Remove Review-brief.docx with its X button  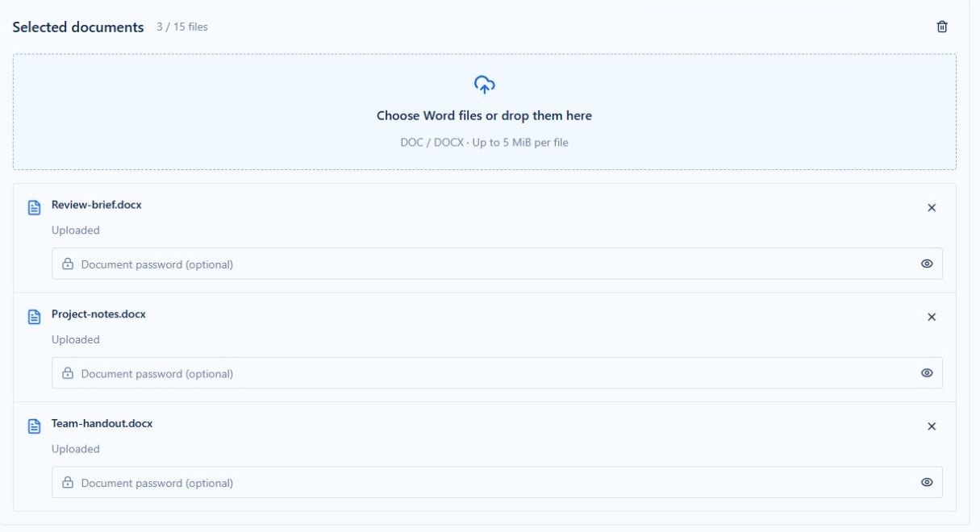coord(932,208)
